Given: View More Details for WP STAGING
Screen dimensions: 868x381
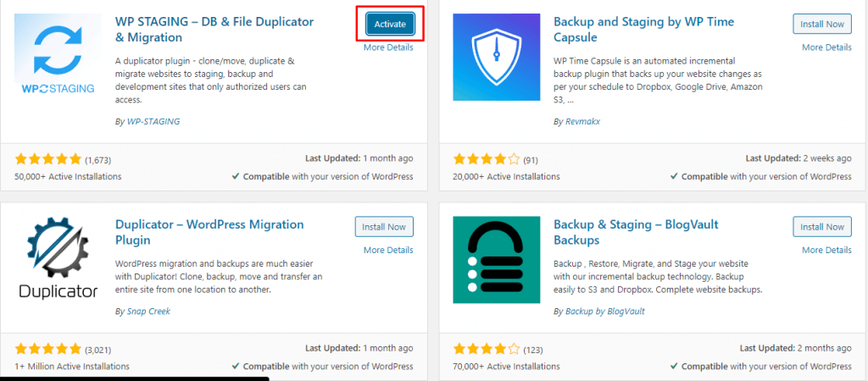Looking at the screenshot, I should coord(388,47).
